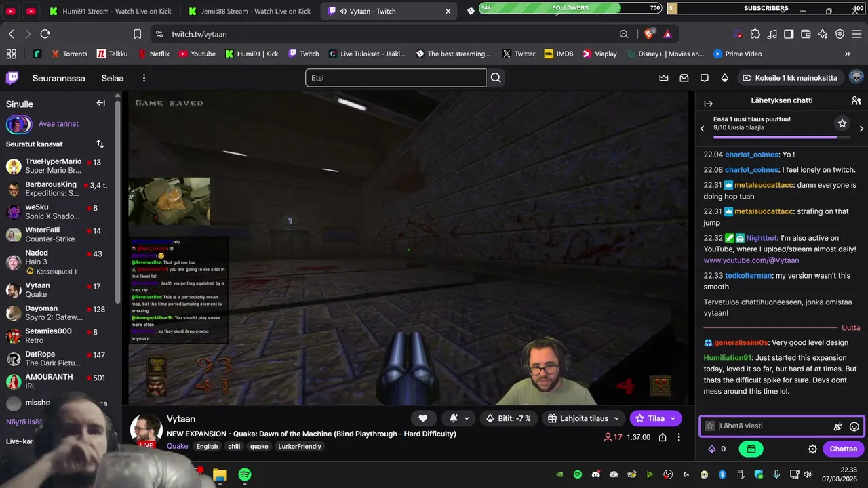This screenshot has height=488, width=868.
Task: Show the next goal with right chevron
Action: coord(861,128)
